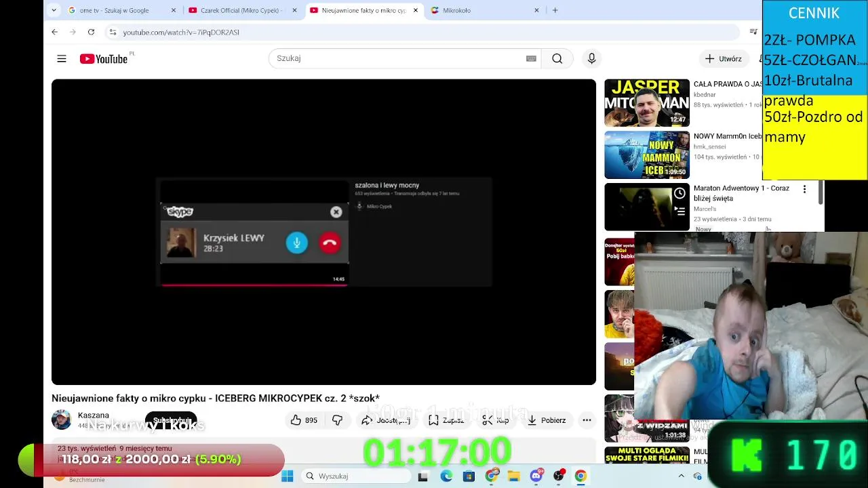Dislike the video with thumbs down
Screen dimensions: 868x488
pyautogui.click(x=337, y=420)
